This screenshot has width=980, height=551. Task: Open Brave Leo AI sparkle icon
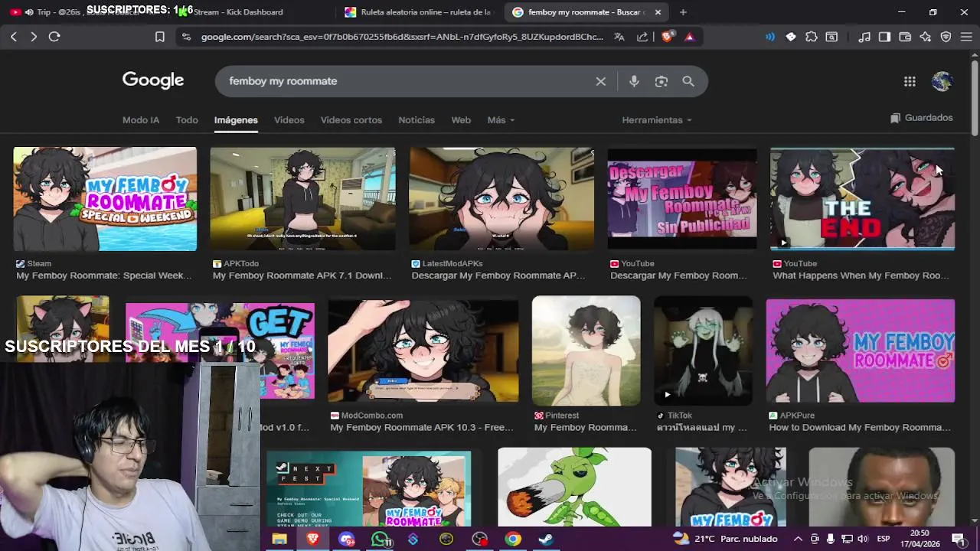pos(926,37)
